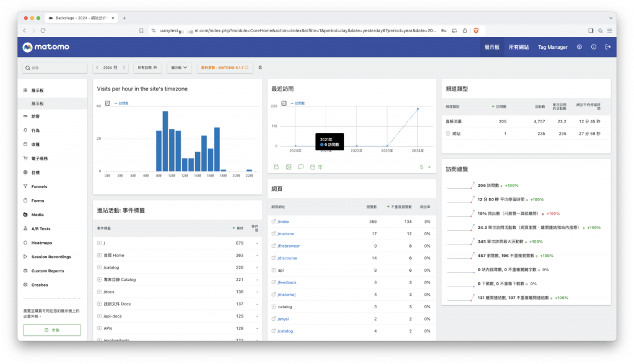The image size is (634, 364).
Task: Open 所有網站 in top navigation
Action: click(518, 47)
